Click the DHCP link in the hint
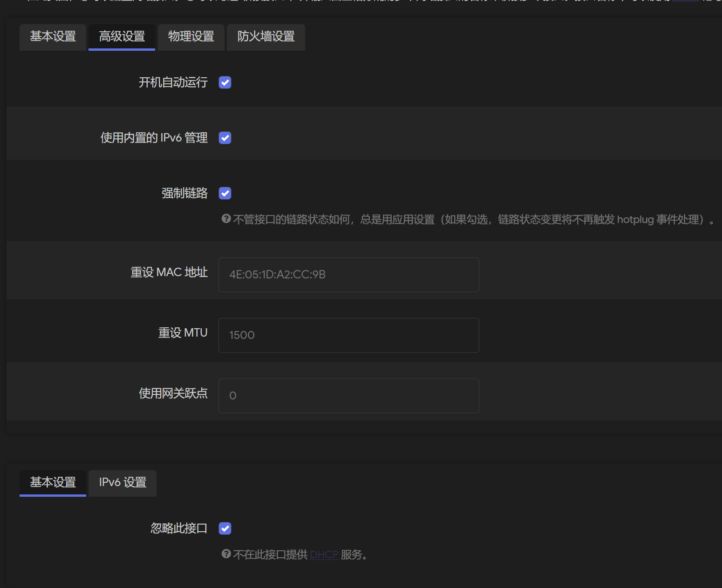 click(x=324, y=555)
